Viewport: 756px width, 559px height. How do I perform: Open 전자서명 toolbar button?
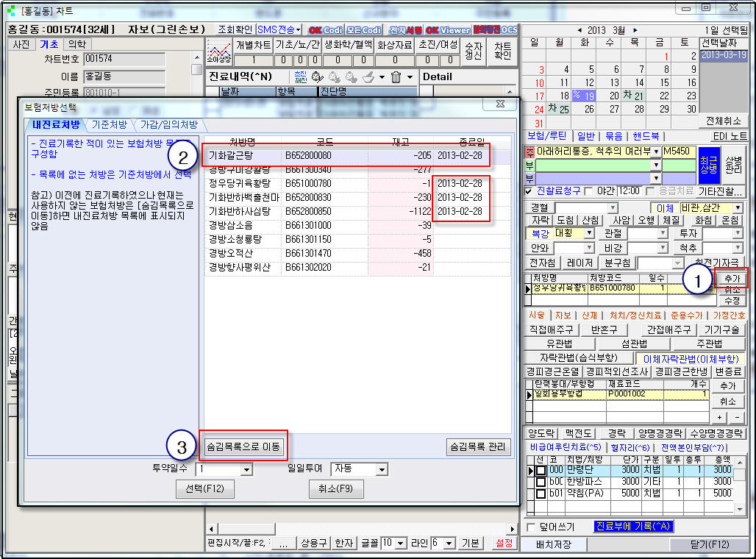click(405, 30)
